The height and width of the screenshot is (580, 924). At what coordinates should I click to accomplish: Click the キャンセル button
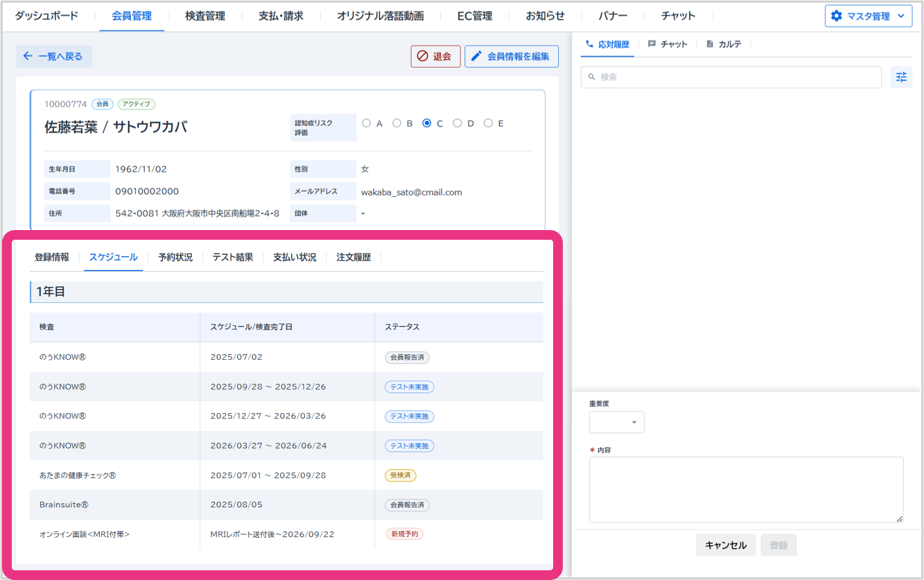pos(725,545)
